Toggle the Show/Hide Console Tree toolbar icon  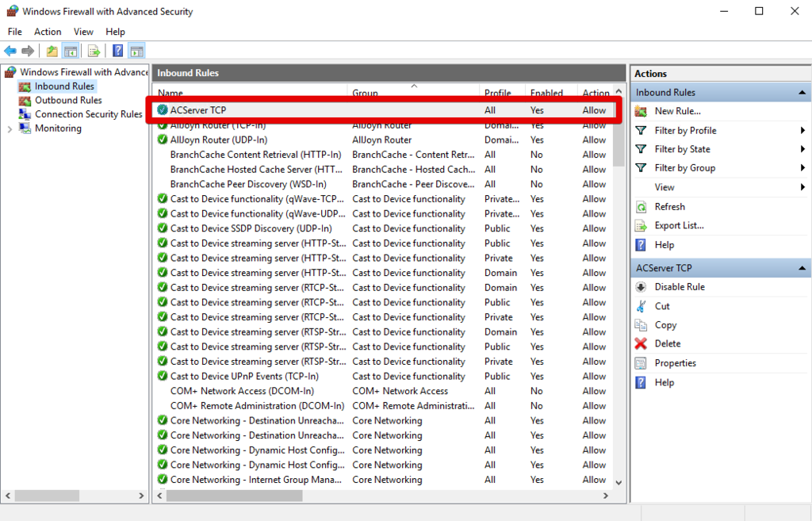(71, 51)
